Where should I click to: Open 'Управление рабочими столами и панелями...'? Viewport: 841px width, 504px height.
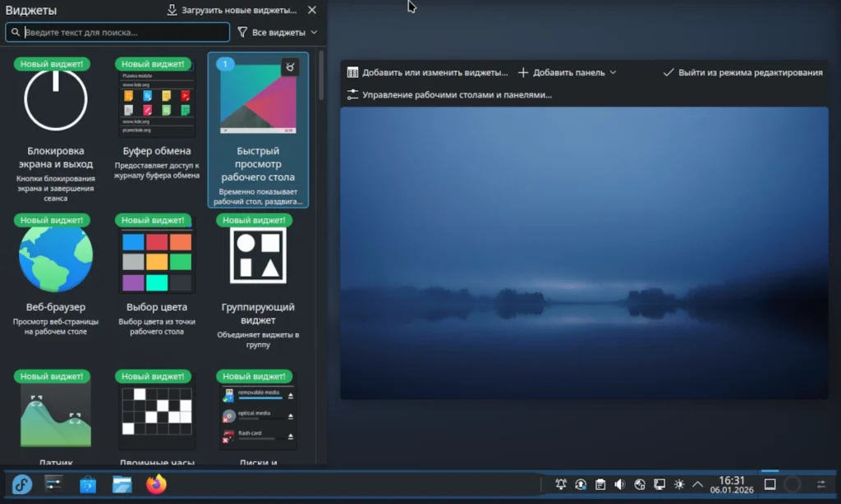449,95
